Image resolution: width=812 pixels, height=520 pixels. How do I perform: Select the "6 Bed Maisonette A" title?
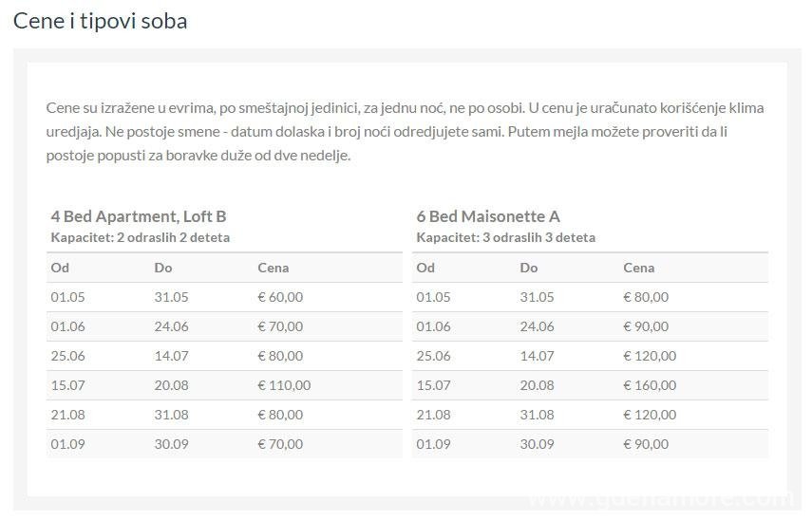pyautogui.click(x=487, y=216)
